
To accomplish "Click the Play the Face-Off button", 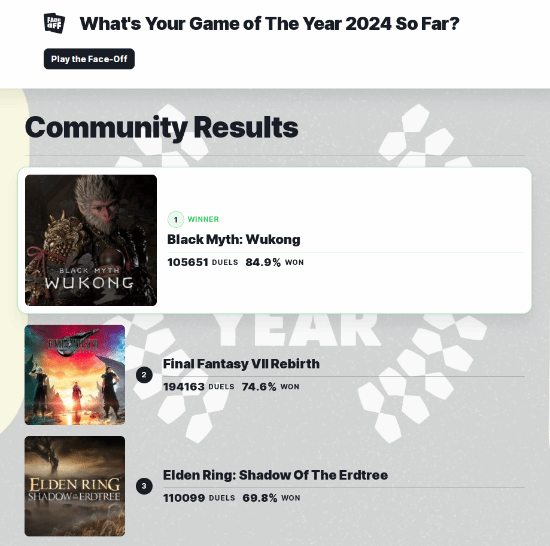I will tap(89, 59).
